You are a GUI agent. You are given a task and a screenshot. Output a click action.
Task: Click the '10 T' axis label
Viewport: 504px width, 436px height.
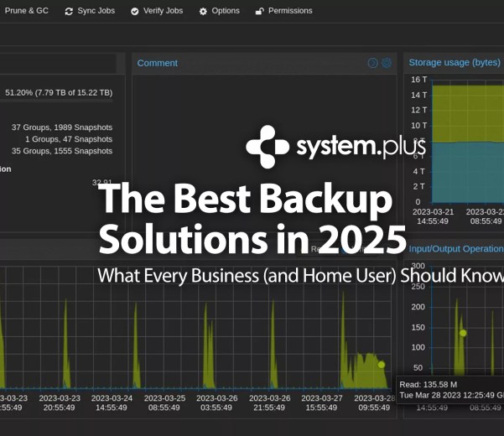[x=419, y=126]
